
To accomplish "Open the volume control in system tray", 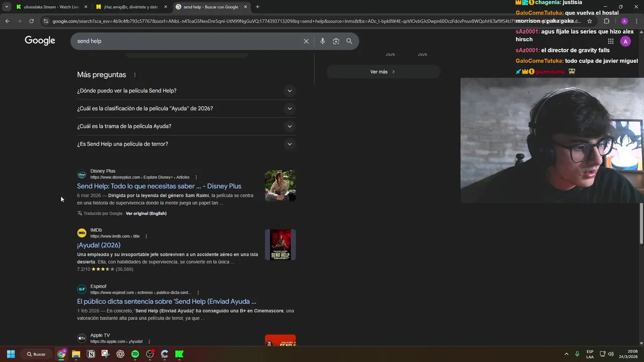I will 611,354.
